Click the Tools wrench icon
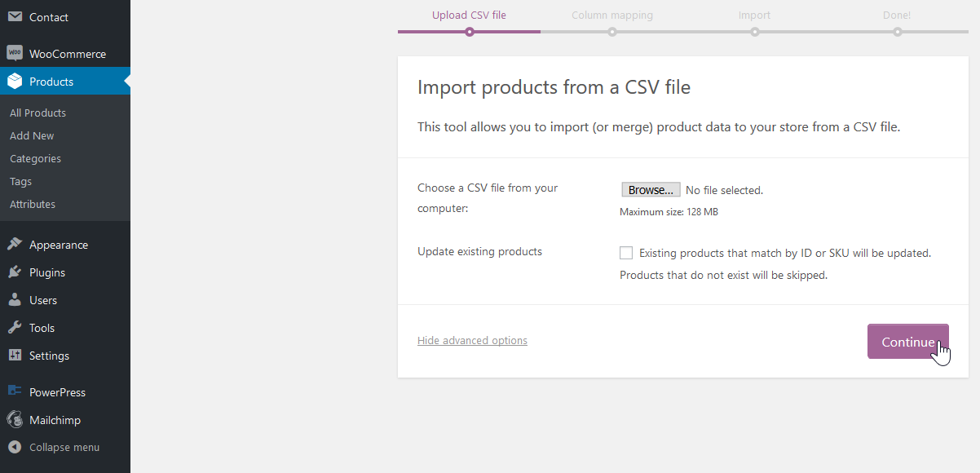The image size is (980, 473). [x=15, y=328]
